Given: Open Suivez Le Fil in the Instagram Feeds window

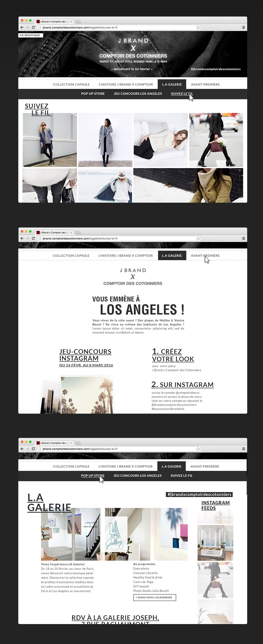Looking at the screenshot, I should pos(182,475).
